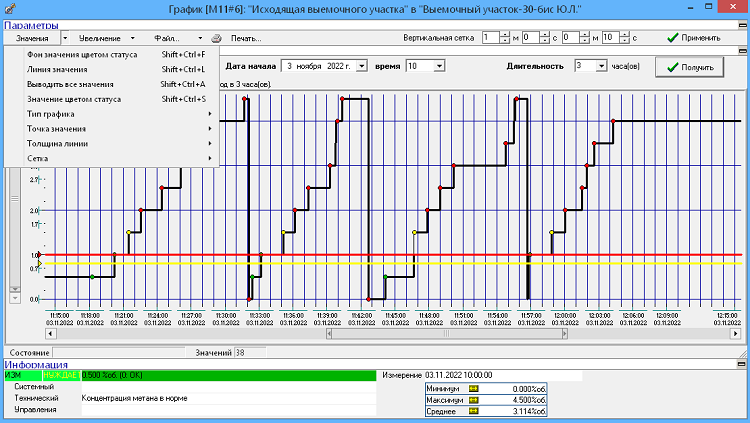The image size is (750, 423).
Task: Maximize the График window
Action: point(709,7)
